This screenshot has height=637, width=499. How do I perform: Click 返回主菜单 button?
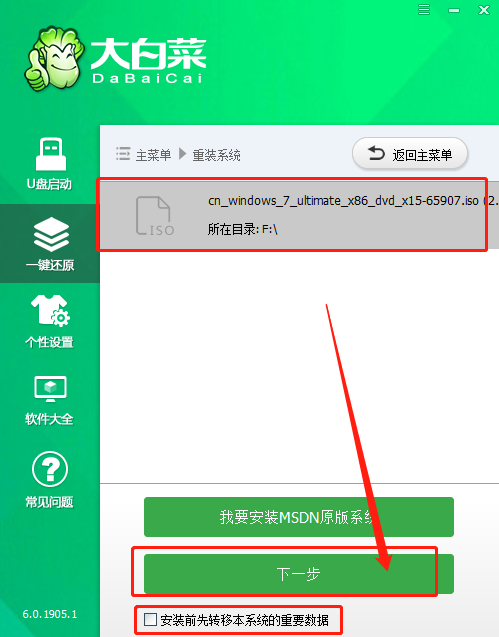tap(410, 154)
